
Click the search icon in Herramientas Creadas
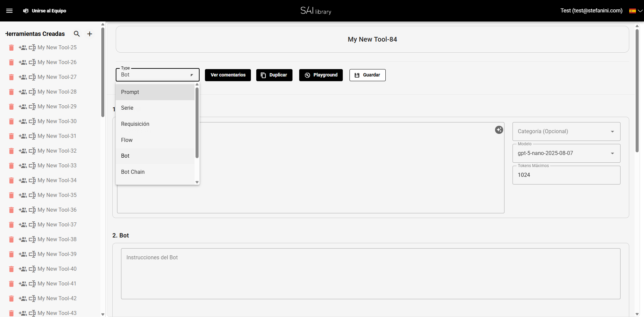click(77, 34)
